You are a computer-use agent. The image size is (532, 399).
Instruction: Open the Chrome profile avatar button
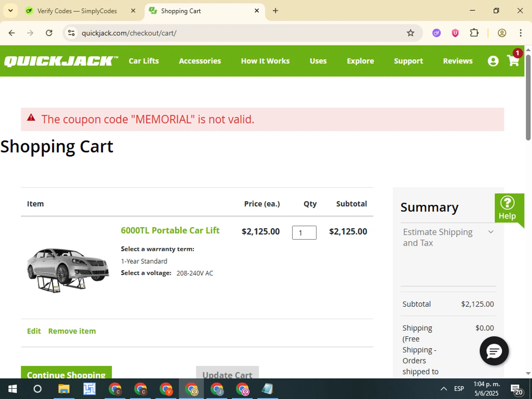502,33
